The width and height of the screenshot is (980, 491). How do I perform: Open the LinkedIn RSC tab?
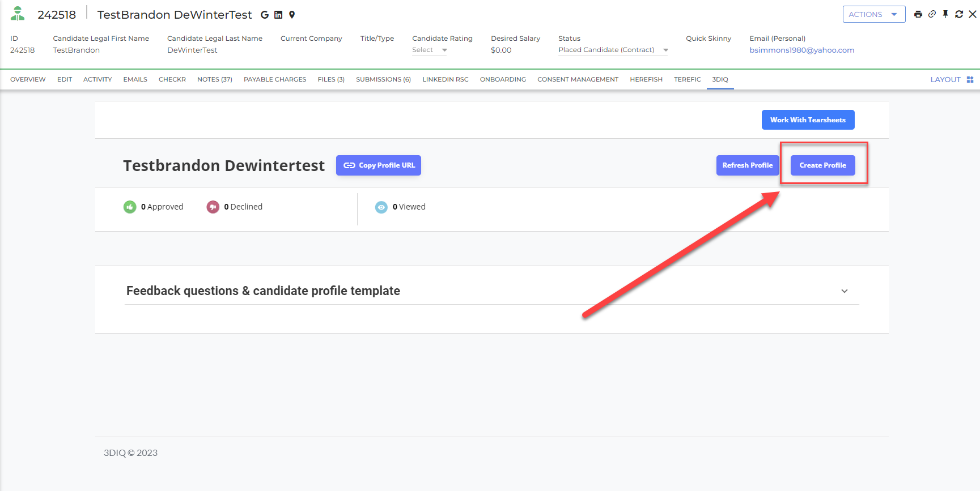(x=446, y=79)
